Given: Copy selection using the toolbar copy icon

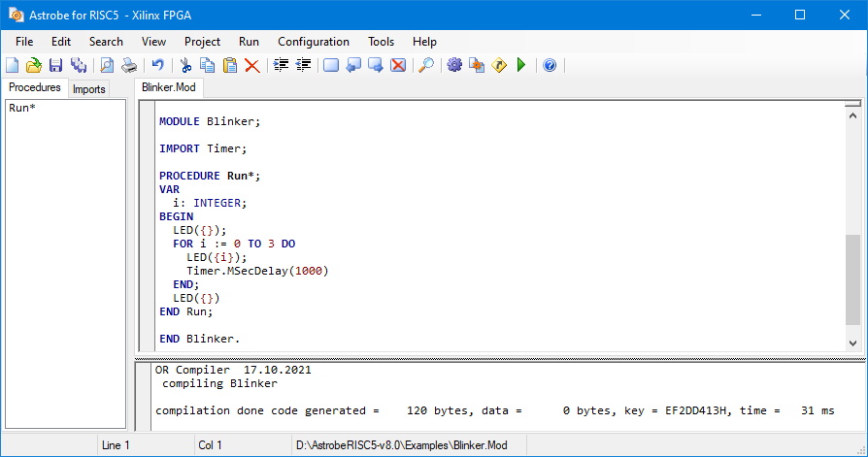Looking at the screenshot, I should (x=208, y=65).
